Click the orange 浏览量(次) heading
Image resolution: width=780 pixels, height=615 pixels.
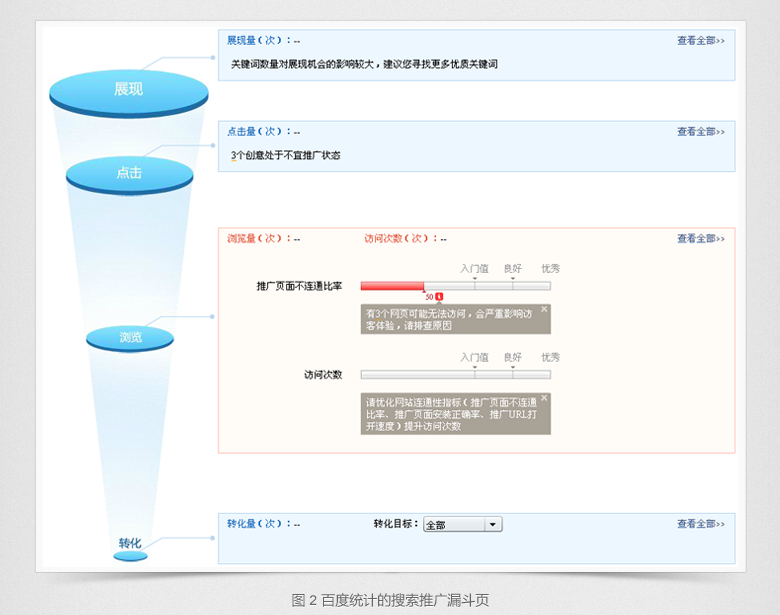click(258, 239)
